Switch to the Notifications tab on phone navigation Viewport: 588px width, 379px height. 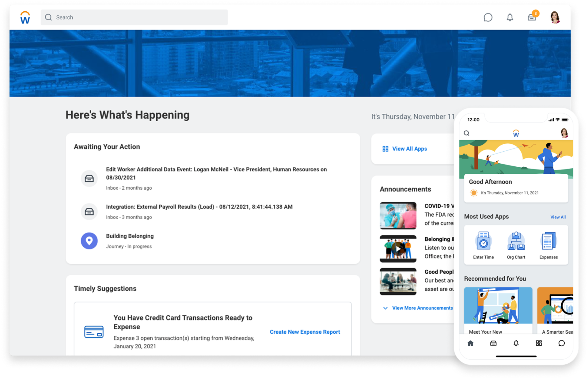tap(516, 343)
